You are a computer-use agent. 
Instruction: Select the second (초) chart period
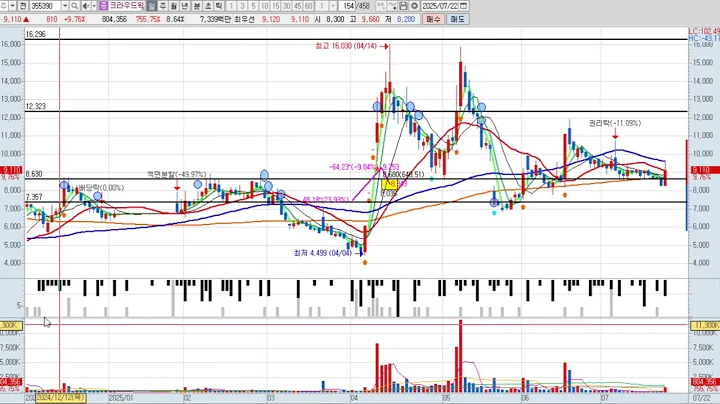coord(208,6)
